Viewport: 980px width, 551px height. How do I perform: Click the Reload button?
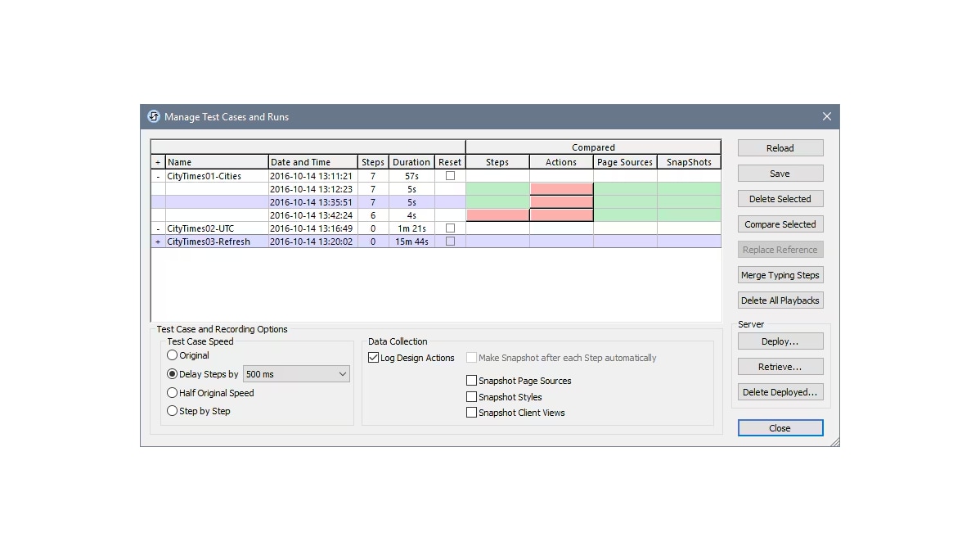pos(780,148)
